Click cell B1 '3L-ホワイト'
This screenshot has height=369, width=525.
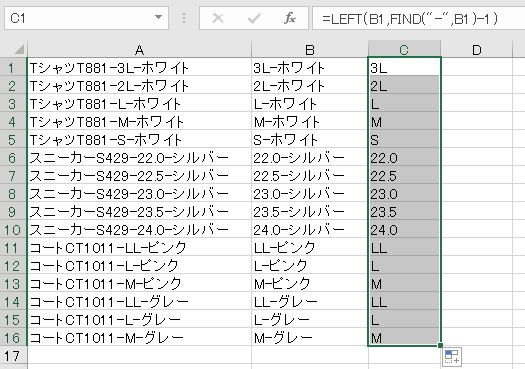click(310, 68)
